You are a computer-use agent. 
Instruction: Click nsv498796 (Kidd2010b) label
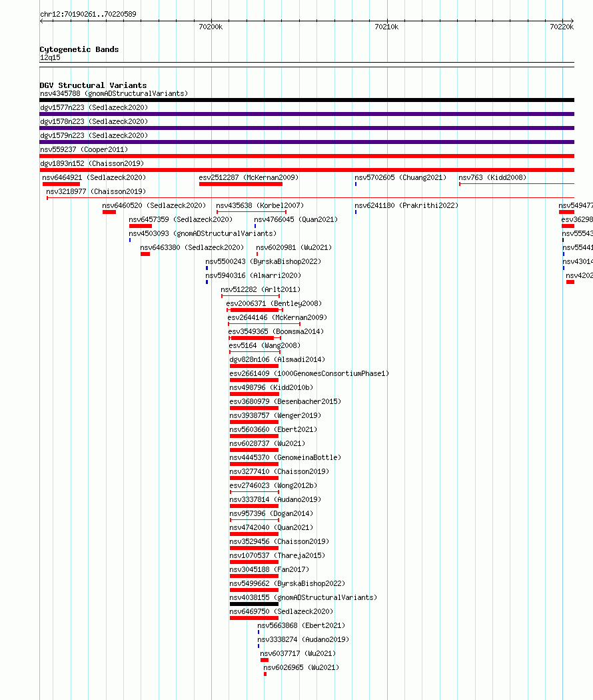click(x=271, y=387)
